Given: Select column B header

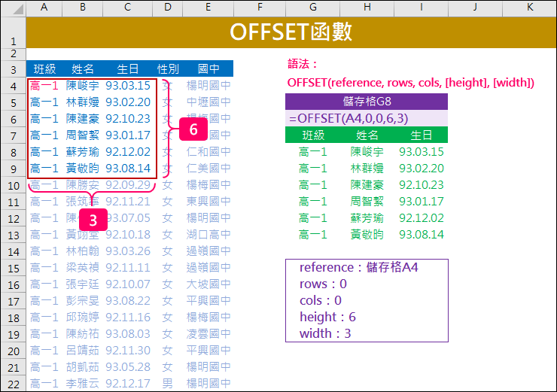Looking at the screenshot, I should pyautogui.click(x=82, y=8).
